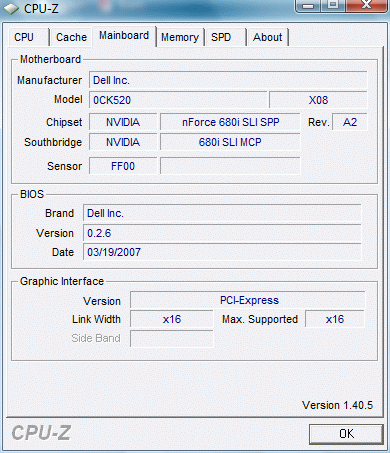The image size is (390, 453).
Task: Switch to the CPU tab
Action: (x=28, y=37)
